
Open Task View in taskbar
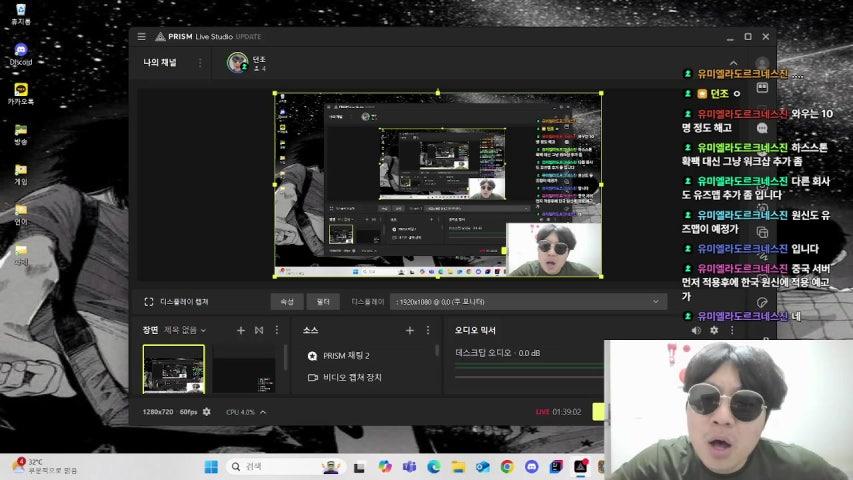point(359,467)
